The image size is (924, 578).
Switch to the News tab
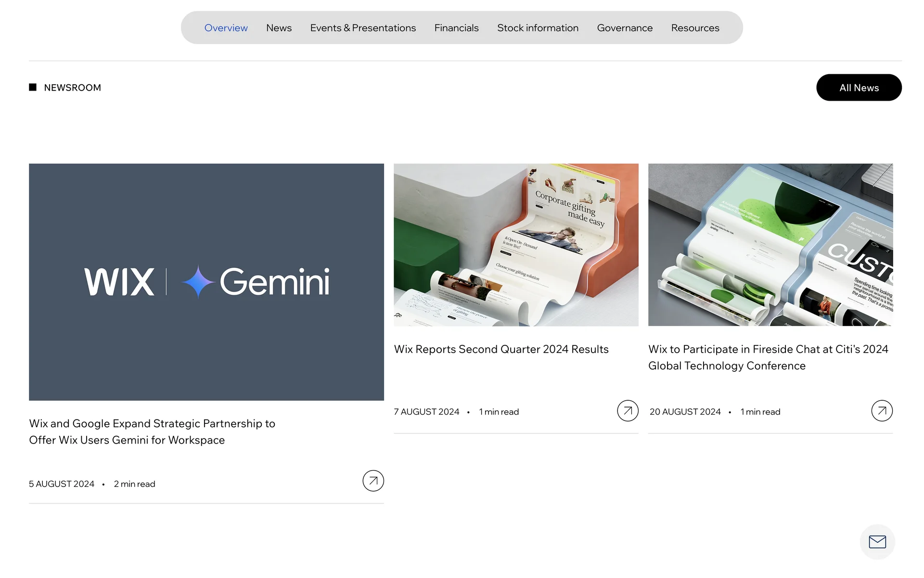279,28
